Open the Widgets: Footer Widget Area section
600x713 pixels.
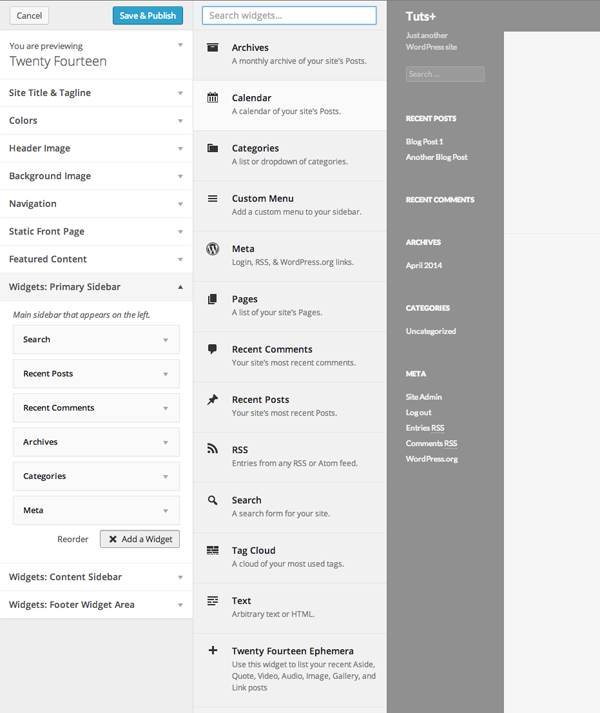[x=96, y=605]
